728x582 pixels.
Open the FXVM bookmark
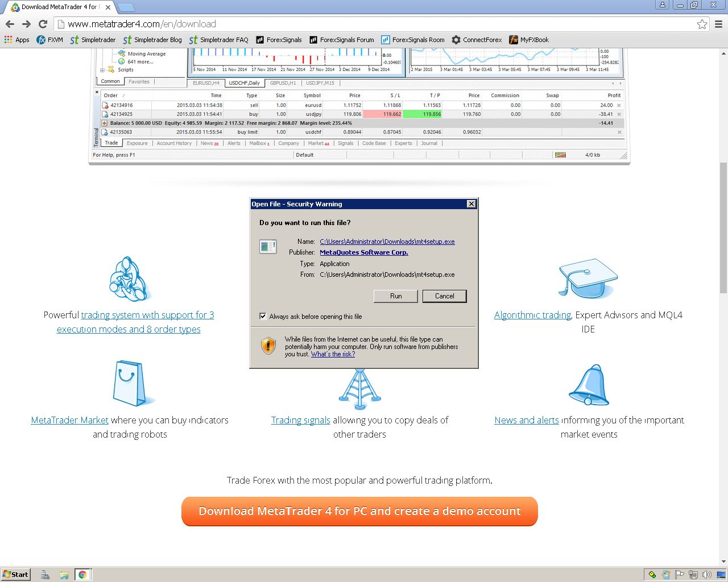(49, 40)
